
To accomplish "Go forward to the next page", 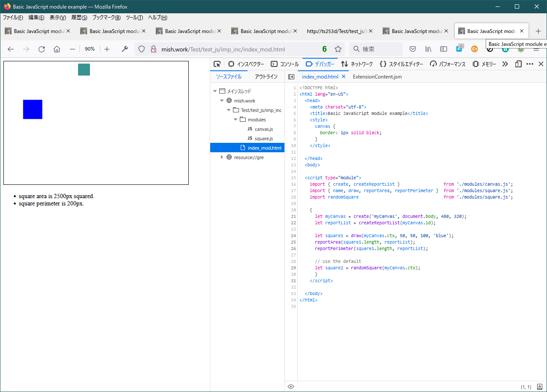I will coord(26,49).
